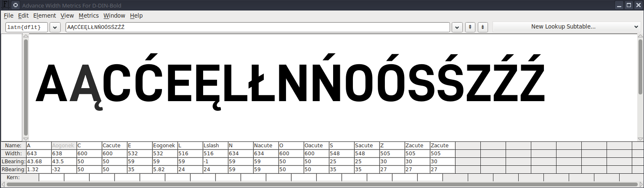Viewport: 644px width, 188px height.
Task: Click the RBearing field showing 1.32
Action: click(39, 170)
